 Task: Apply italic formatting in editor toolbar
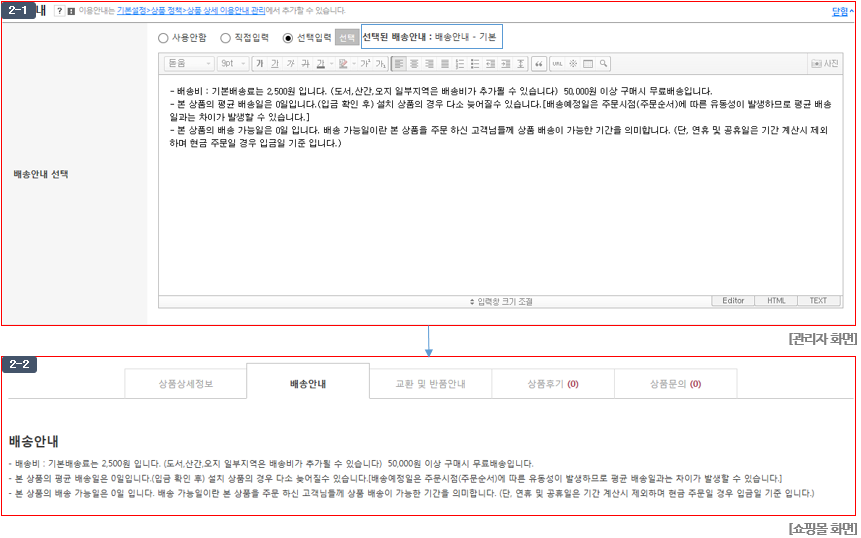[290, 64]
